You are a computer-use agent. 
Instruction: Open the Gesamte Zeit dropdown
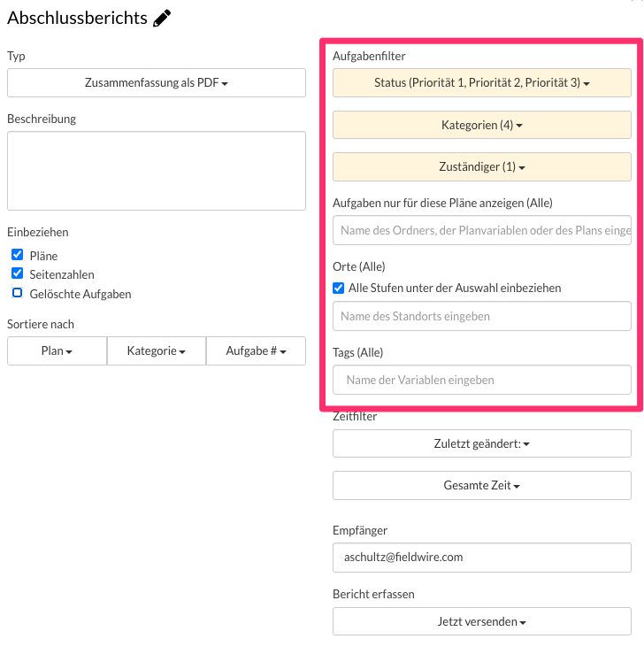[481, 486]
